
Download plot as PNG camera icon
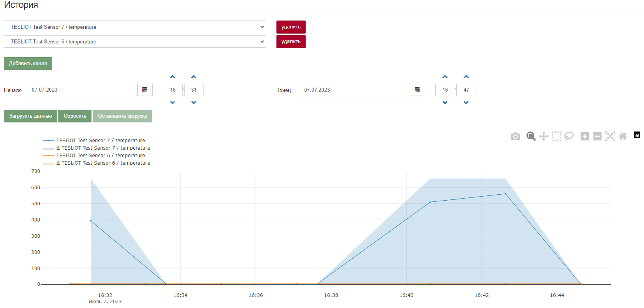click(x=515, y=136)
